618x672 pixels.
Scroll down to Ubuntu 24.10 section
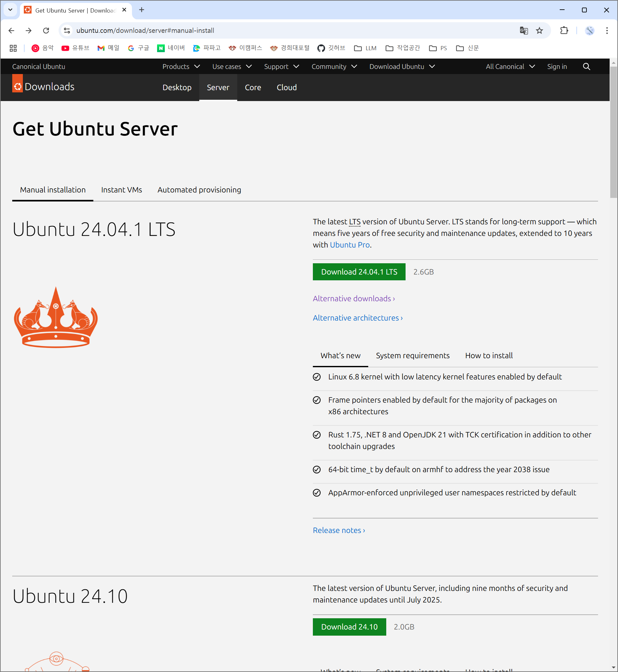coord(70,595)
